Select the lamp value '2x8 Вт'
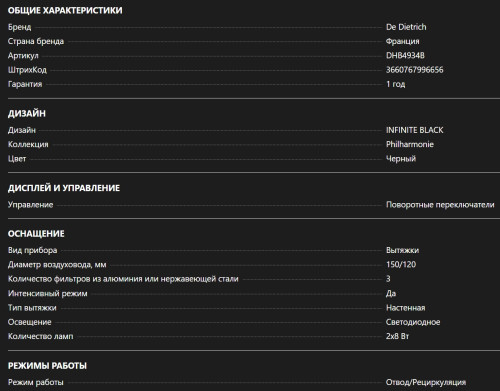The width and height of the screenshot is (500, 391). [397, 336]
